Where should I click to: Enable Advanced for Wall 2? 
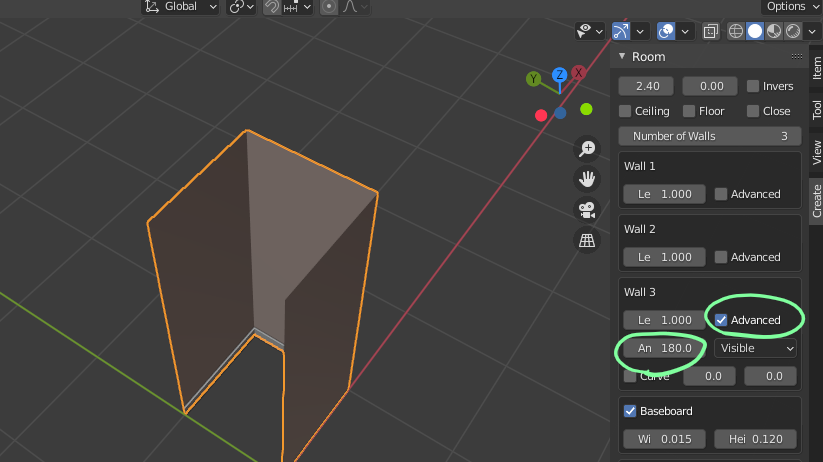721,257
